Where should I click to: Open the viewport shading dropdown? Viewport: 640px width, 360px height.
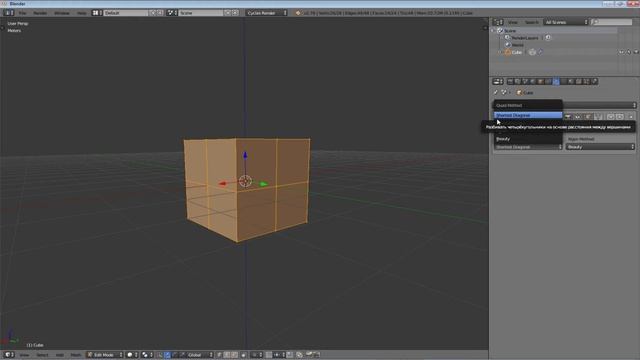point(133,355)
